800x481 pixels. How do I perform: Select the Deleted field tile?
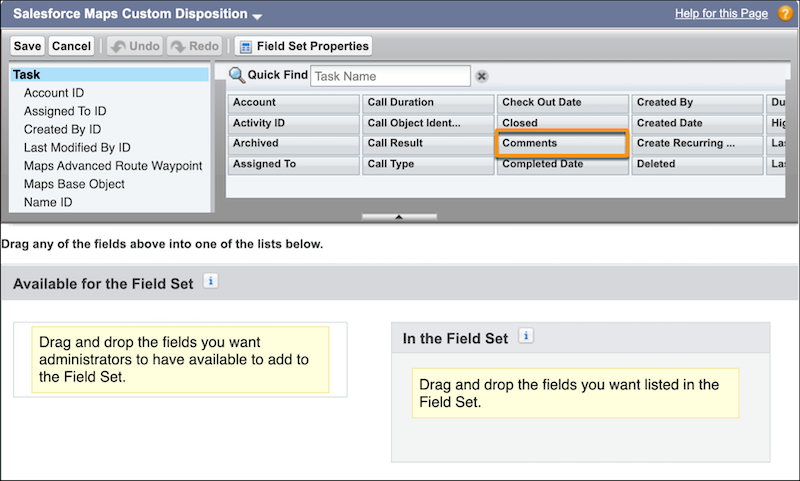(x=697, y=165)
